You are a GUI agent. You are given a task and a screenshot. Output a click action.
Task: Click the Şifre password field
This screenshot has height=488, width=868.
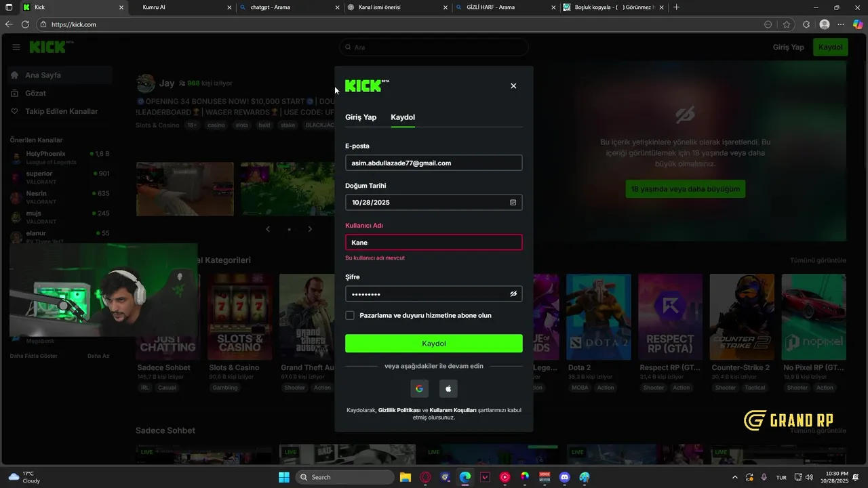pos(434,293)
